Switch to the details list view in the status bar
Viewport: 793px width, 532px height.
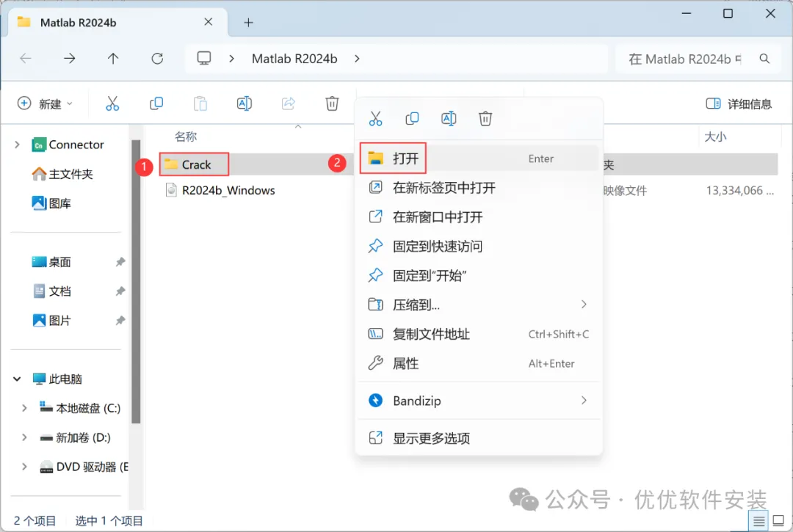click(x=758, y=522)
